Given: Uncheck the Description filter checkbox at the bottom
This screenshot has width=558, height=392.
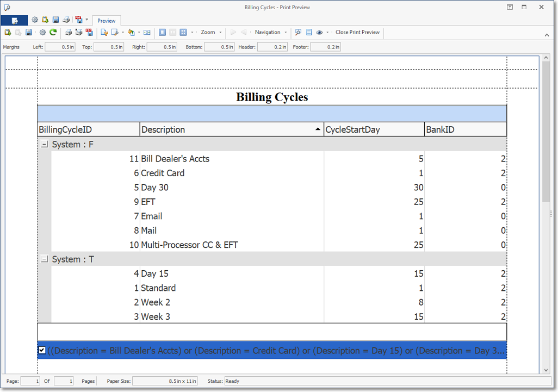Looking at the screenshot, I should [42, 350].
